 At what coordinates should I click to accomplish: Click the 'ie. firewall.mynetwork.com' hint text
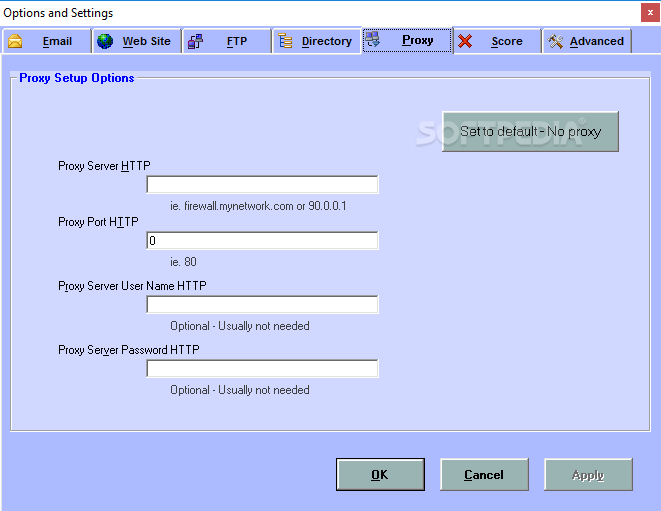(x=258, y=206)
